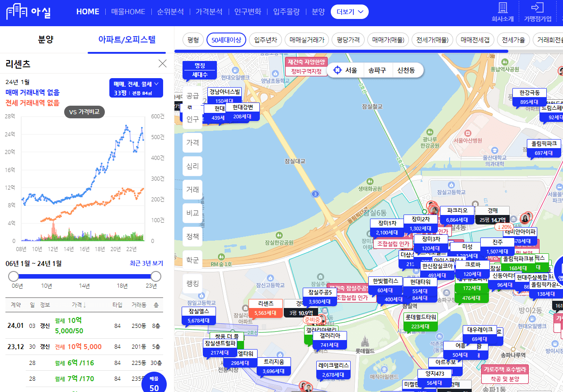Toggle the 매매가(매물) map filter

point(388,40)
